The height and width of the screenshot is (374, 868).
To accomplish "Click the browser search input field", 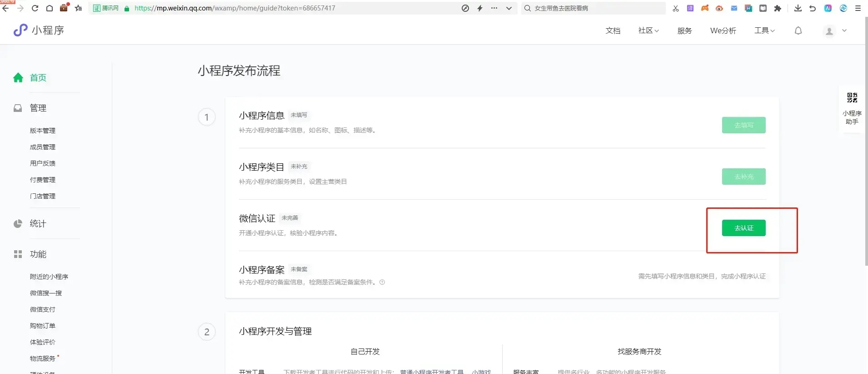I will coord(595,8).
